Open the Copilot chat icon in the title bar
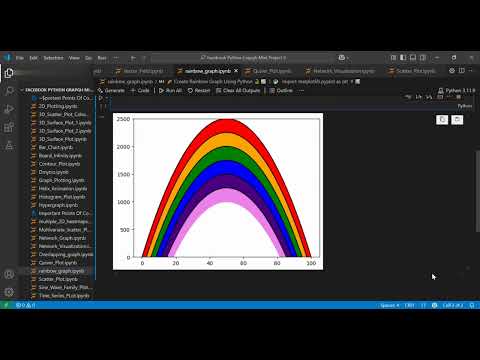This screenshot has height=360, width=480. pyautogui.click(x=342, y=58)
